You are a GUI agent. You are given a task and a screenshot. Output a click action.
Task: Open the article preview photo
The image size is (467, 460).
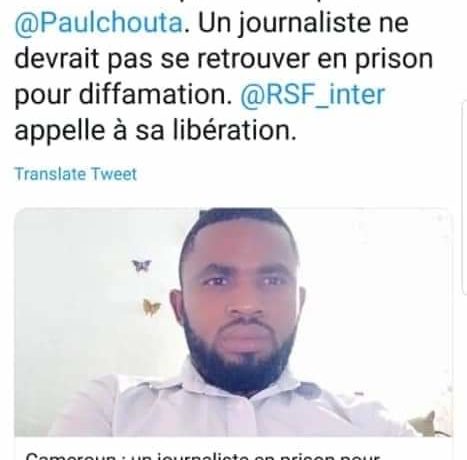click(233, 322)
